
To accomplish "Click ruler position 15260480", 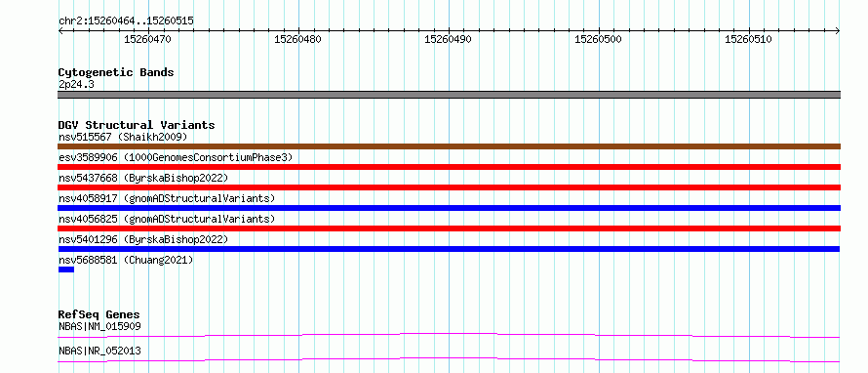I will coord(297,39).
